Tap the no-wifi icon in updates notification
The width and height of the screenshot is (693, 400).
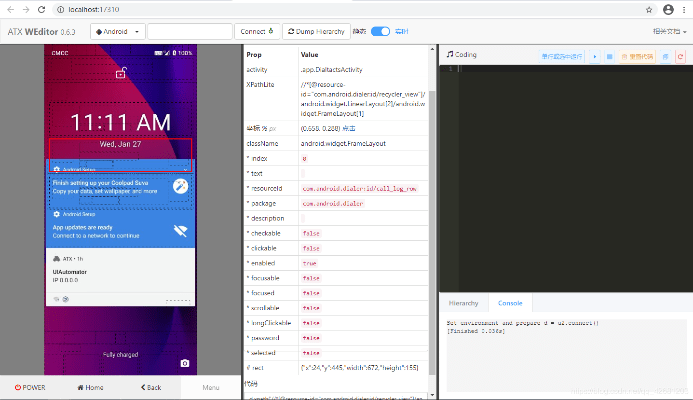181,231
